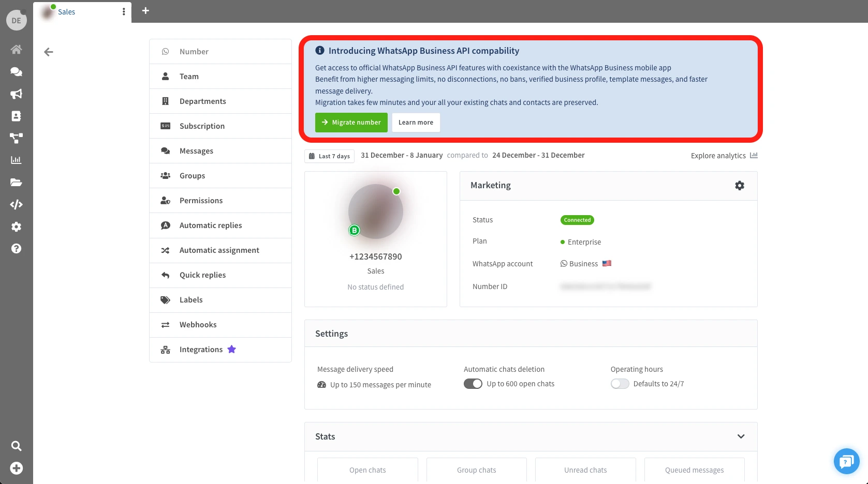Click the Migrate number button
This screenshot has width=868, height=484.
click(x=351, y=122)
